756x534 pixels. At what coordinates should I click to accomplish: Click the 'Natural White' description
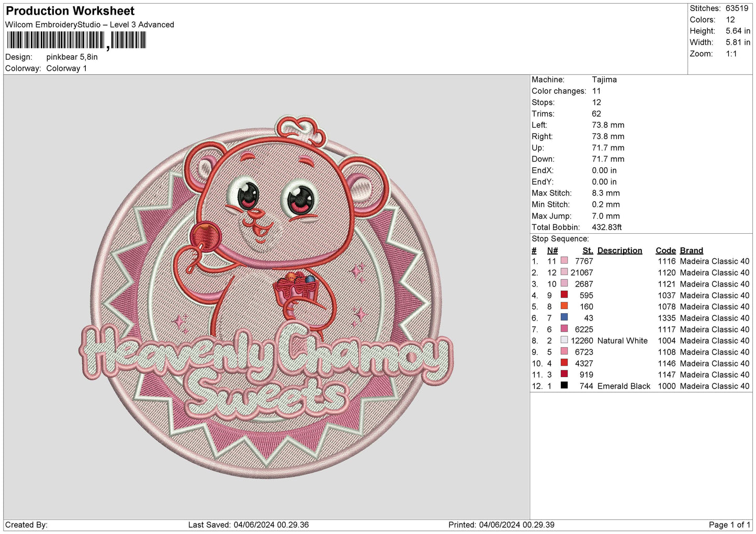point(623,340)
